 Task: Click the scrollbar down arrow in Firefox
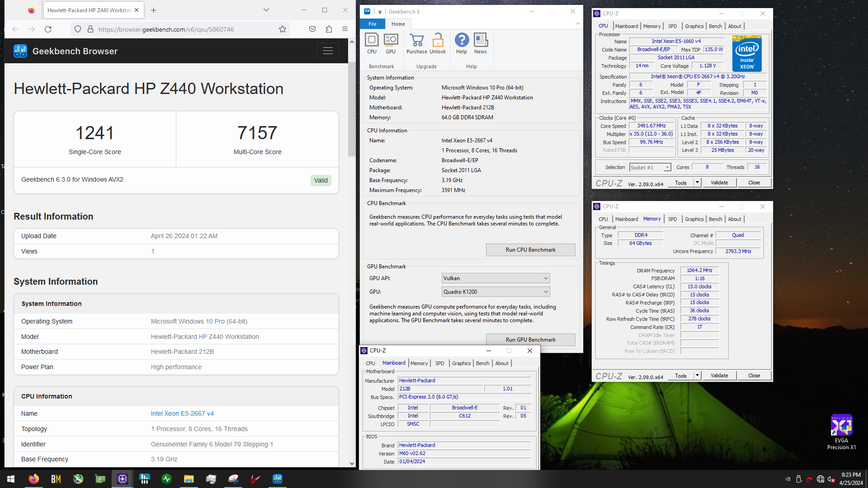352,464
